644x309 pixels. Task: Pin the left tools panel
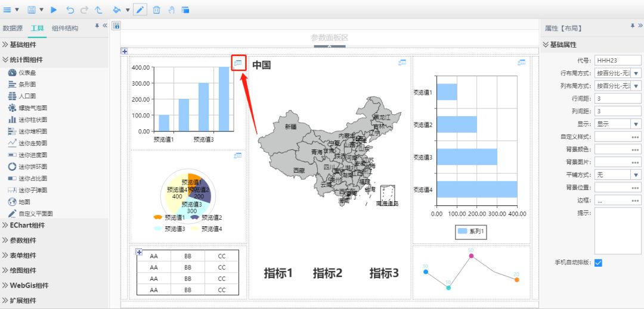click(97, 26)
